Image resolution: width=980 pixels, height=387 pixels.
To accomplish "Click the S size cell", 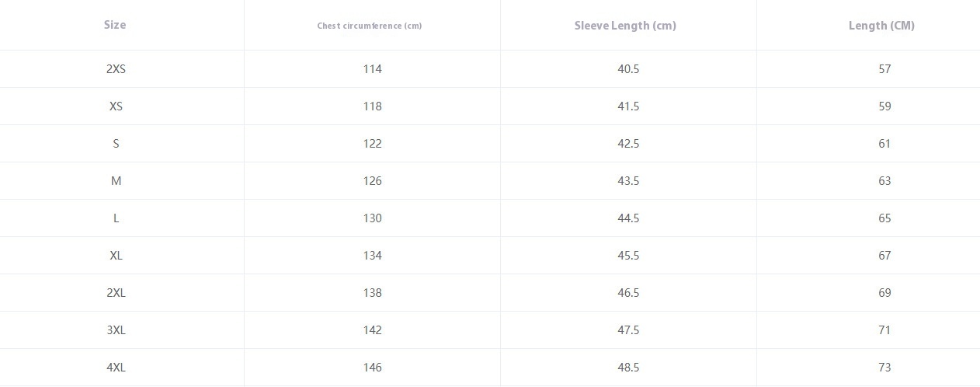I will [116, 144].
